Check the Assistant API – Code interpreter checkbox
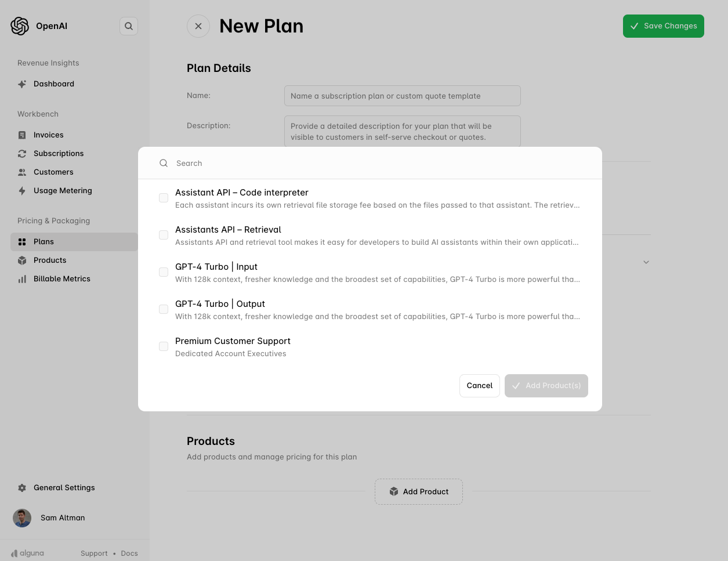The height and width of the screenshot is (561, 728). (x=164, y=198)
